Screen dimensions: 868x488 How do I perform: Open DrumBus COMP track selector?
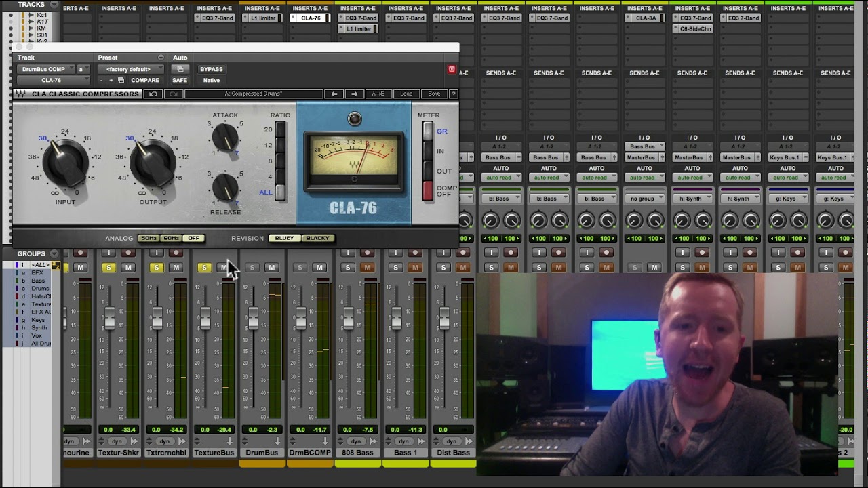click(46, 69)
